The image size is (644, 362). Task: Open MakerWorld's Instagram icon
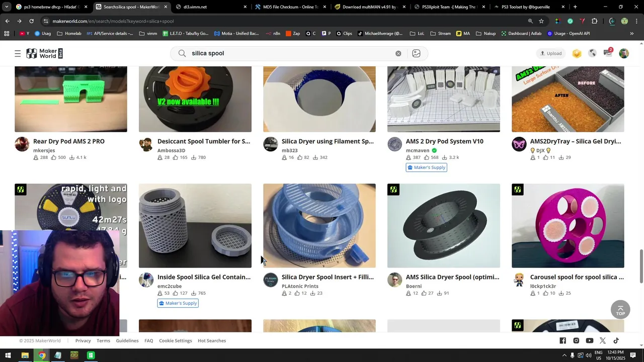(x=576, y=341)
